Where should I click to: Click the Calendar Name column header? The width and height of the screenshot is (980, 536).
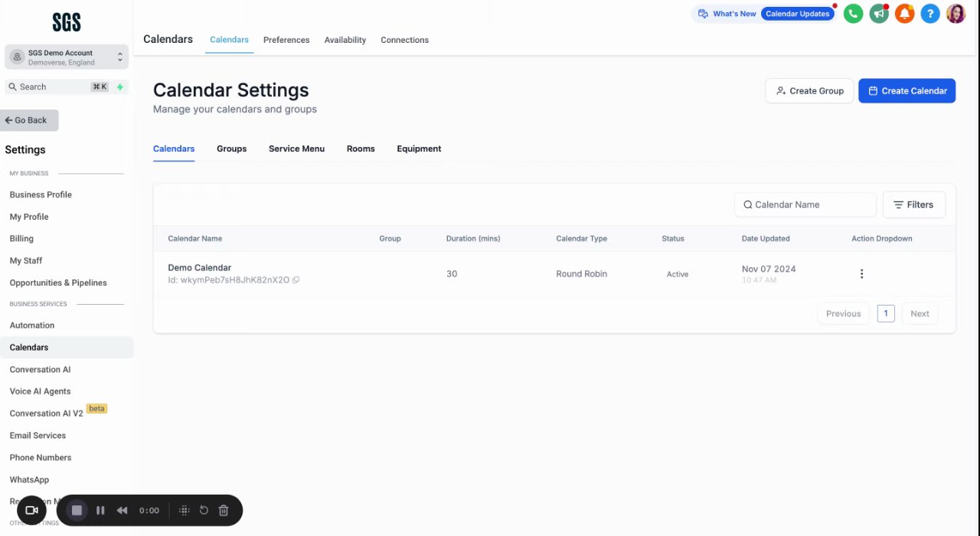coord(194,239)
